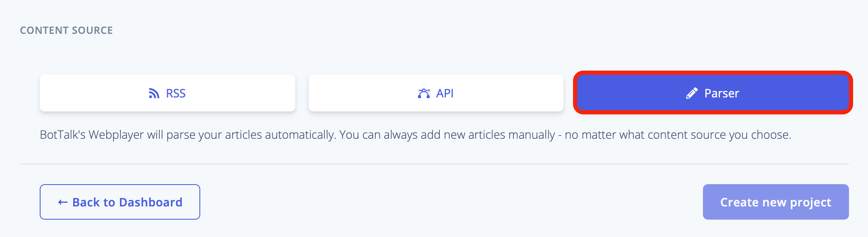Click the CONTENT SOURCE section heading

tap(67, 31)
